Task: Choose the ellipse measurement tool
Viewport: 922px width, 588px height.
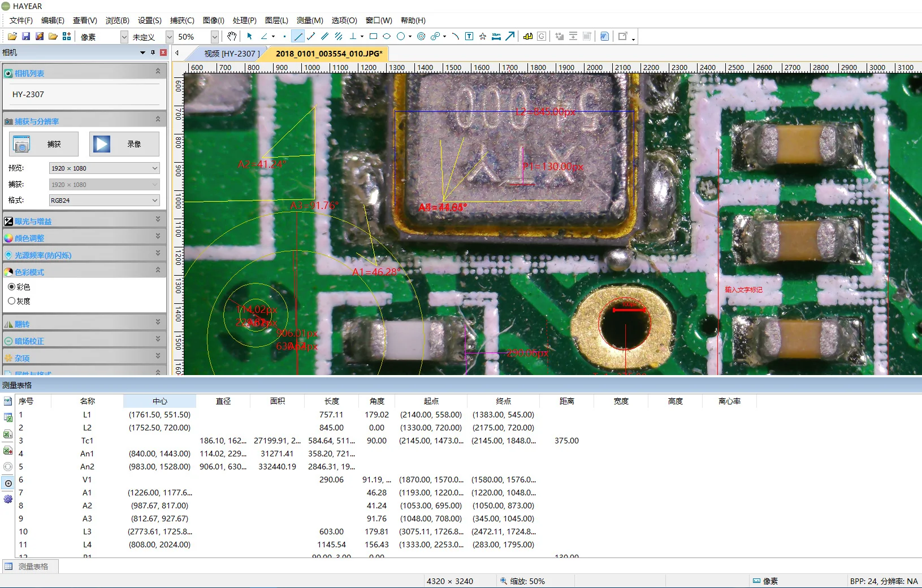Action: click(x=387, y=36)
